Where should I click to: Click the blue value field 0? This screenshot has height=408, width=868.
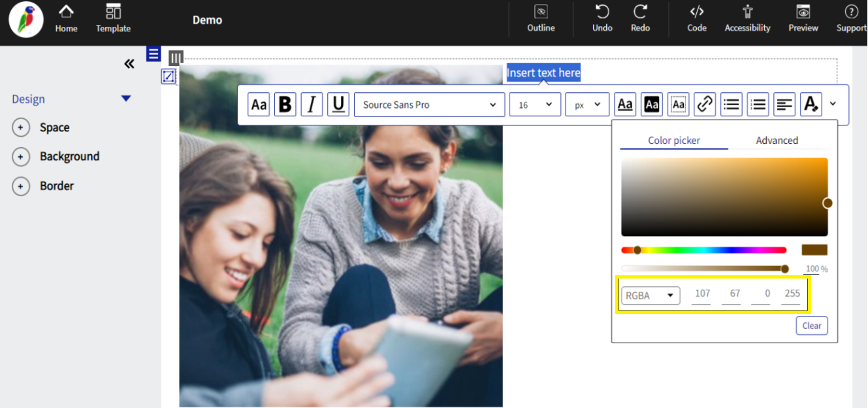pyautogui.click(x=760, y=294)
